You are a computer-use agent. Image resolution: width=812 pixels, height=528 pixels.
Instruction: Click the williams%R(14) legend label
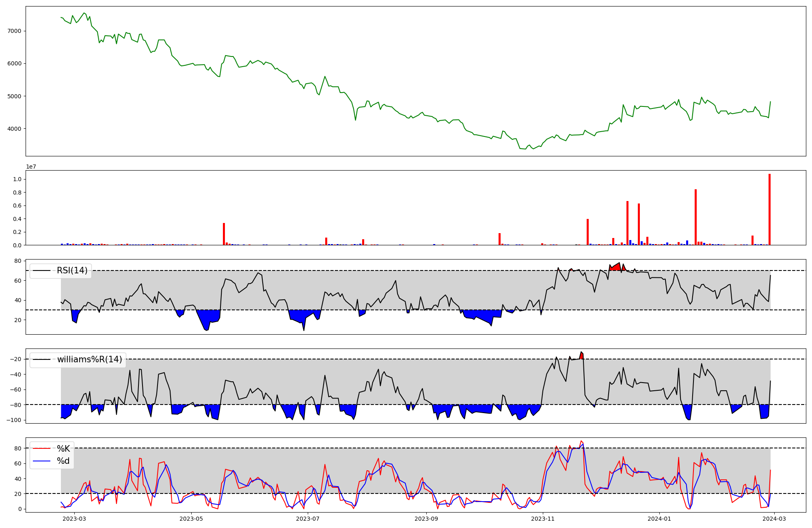89,359
